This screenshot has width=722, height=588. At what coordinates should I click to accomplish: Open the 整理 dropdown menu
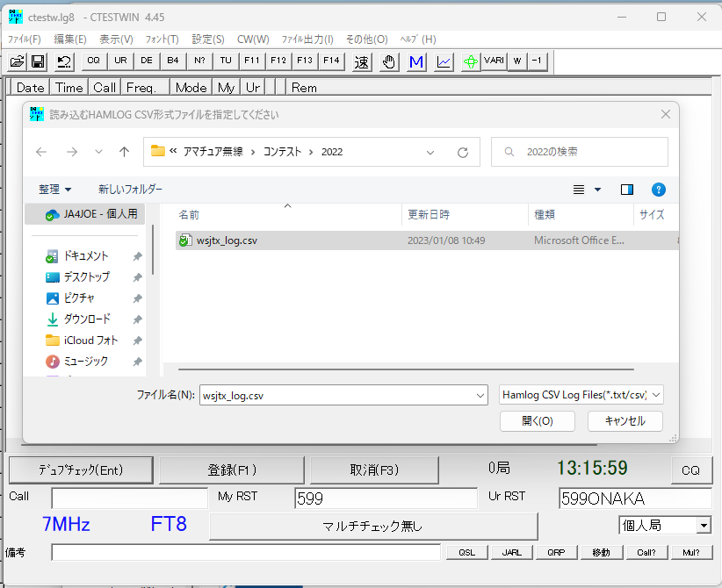(54, 189)
